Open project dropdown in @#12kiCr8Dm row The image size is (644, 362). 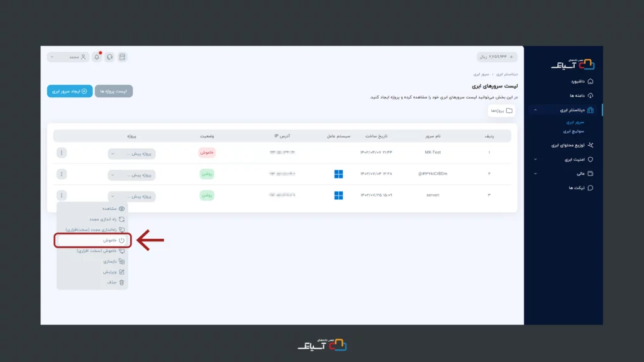[x=131, y=175]
